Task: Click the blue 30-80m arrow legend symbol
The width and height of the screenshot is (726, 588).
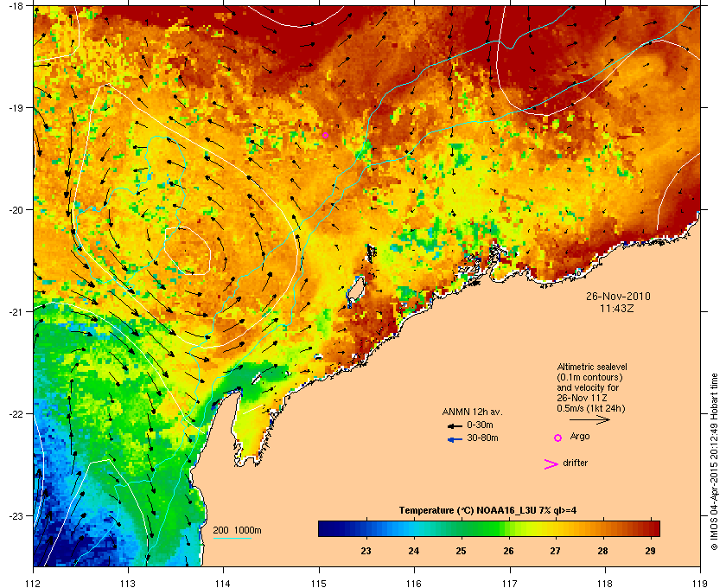Action: click(x=455, y=439)
